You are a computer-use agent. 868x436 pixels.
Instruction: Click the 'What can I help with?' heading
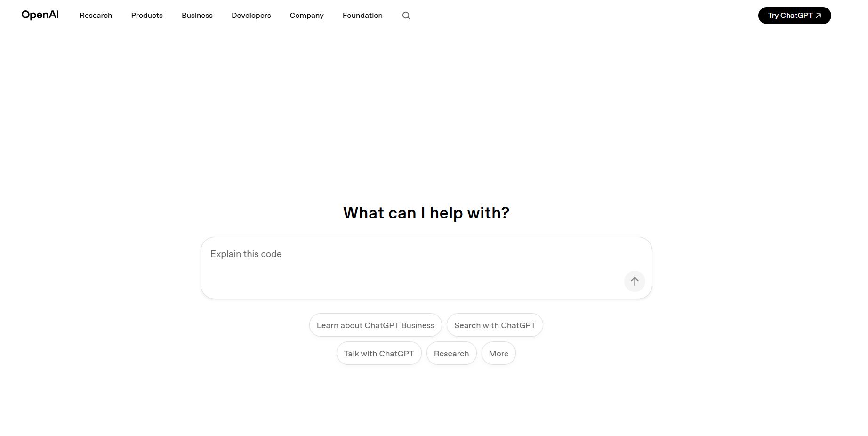(x=426, y=213)
